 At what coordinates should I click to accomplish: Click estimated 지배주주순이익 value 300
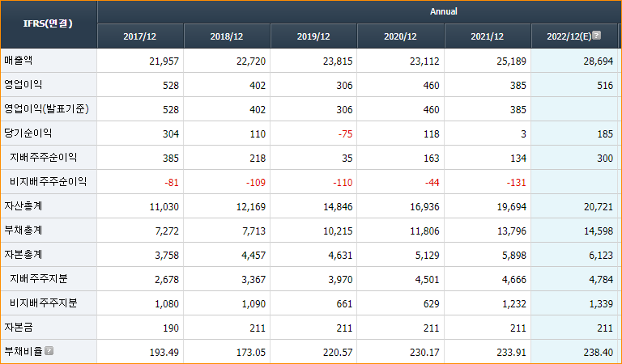coord(605,159)
